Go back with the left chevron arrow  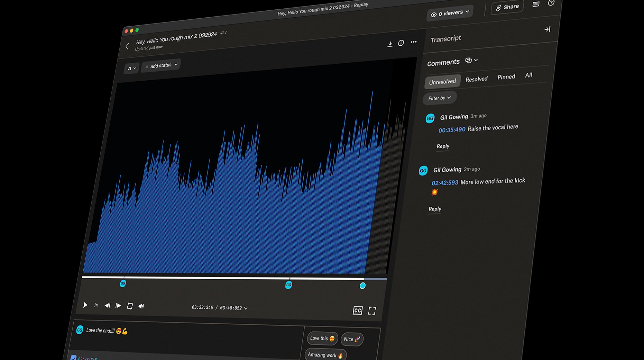tap(127, 46)
